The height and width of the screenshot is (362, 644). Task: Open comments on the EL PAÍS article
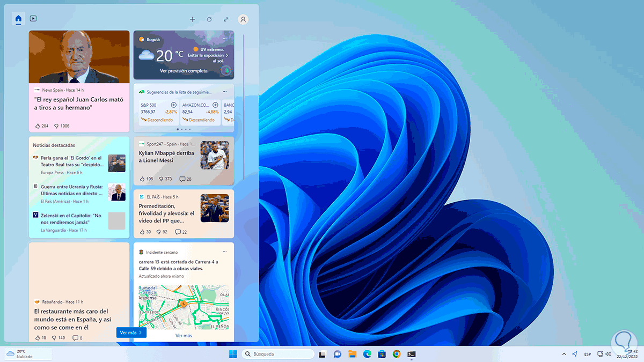(178, 232)
